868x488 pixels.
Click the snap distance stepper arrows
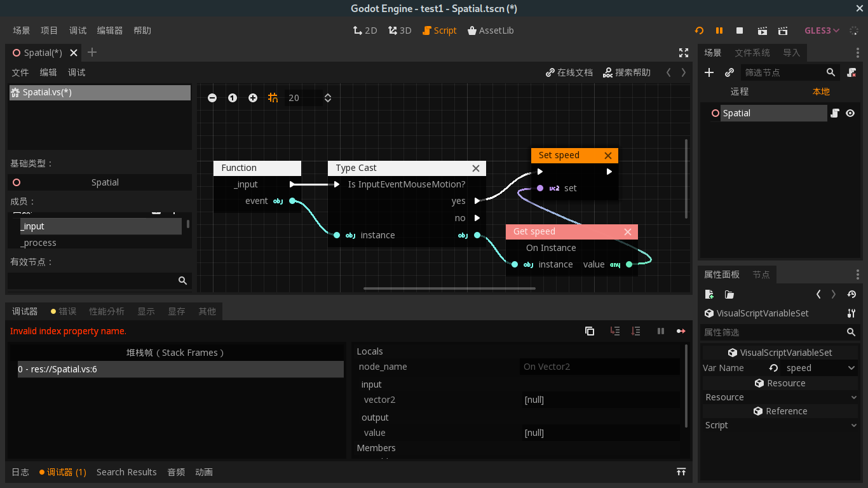[328, 98]
